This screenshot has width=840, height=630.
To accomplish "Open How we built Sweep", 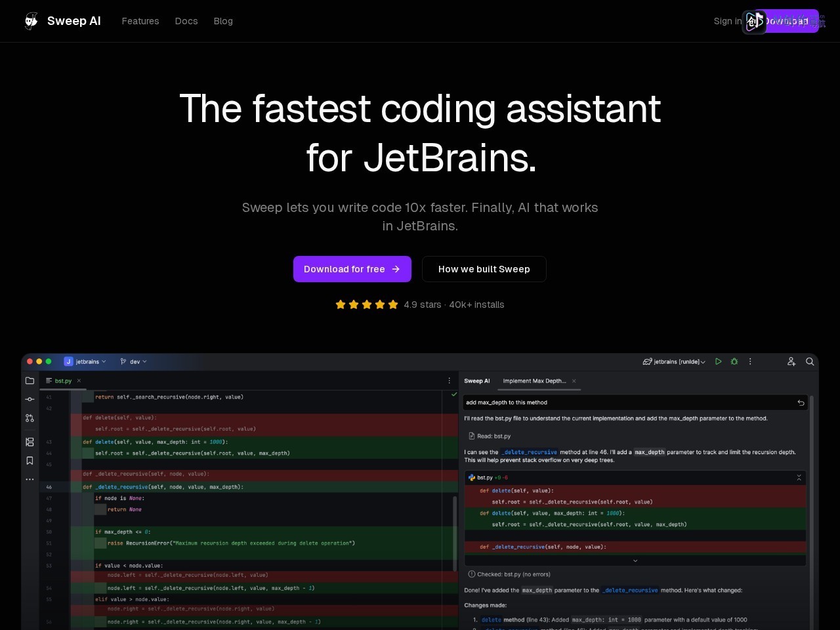I will tap(484, 269).
